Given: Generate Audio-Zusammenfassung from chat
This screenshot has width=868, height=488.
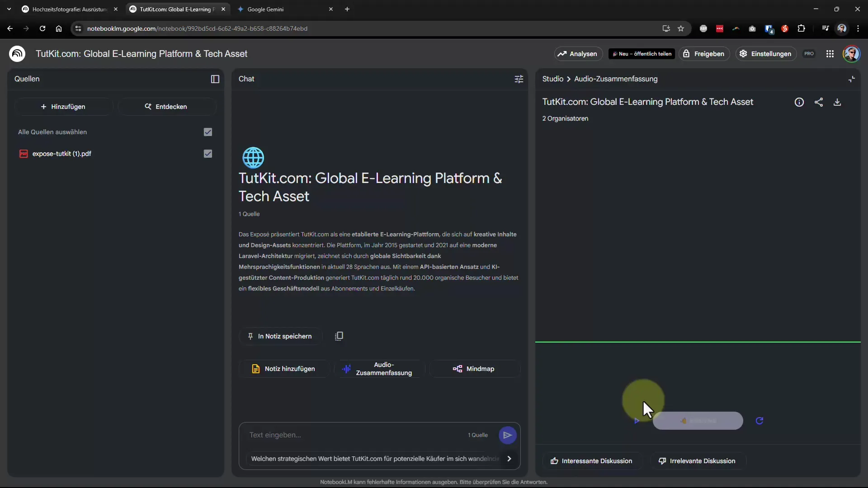Looking at the screenshot, I should pos(379,369).
